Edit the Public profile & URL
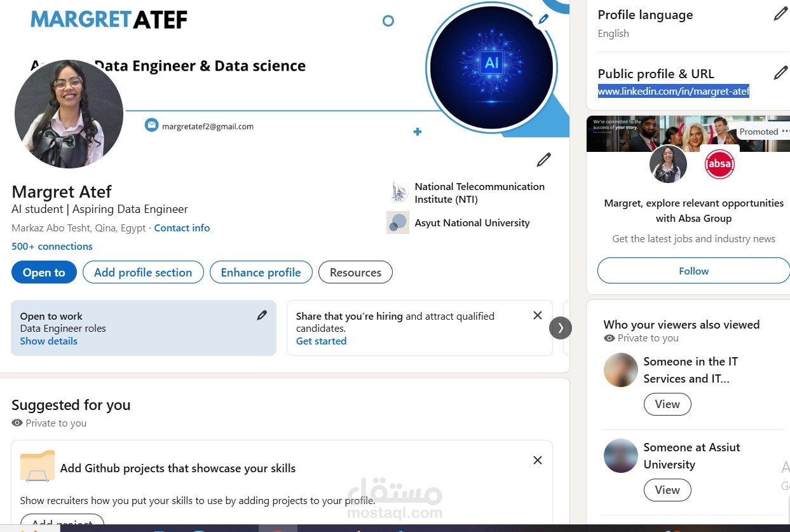Viewport: 790px width, 532px height. coord(780,72)
